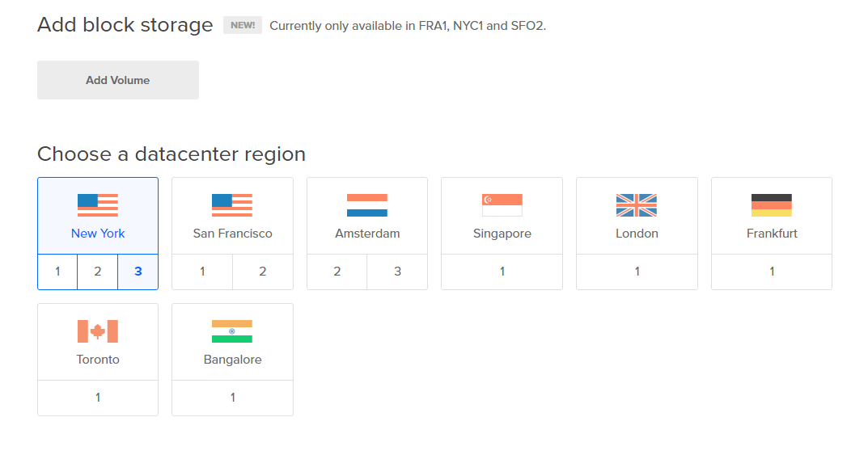Select Frankfurt region name label

[x=772, y=234]
